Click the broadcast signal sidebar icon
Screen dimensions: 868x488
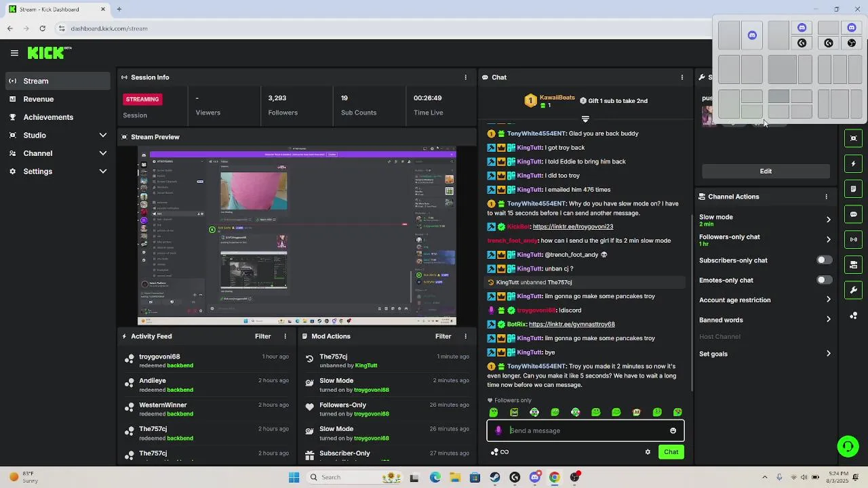(x=854, y=239)
